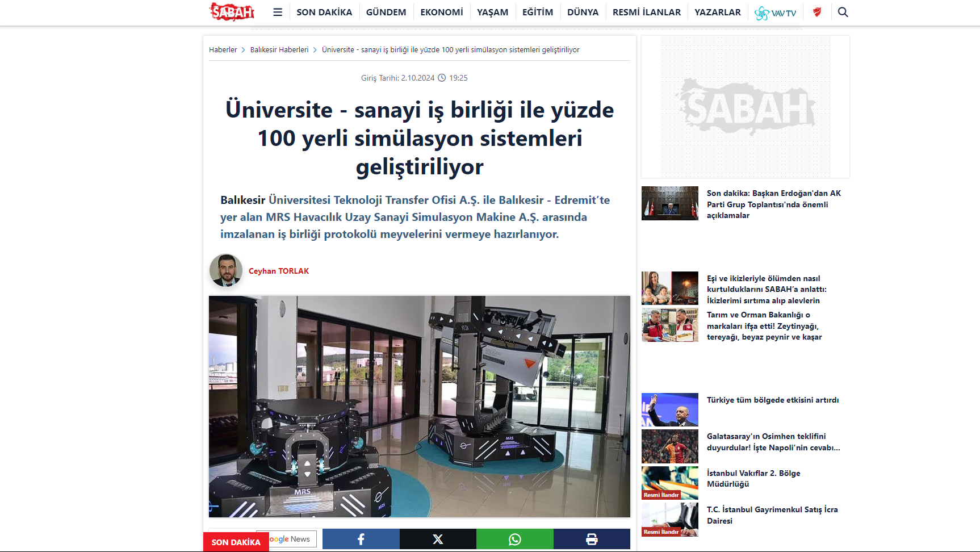Screen dimensions: 980x552
Task: Open RESMİ İLANLAR section
Action: pyautogui.click(x=647, y=12)
